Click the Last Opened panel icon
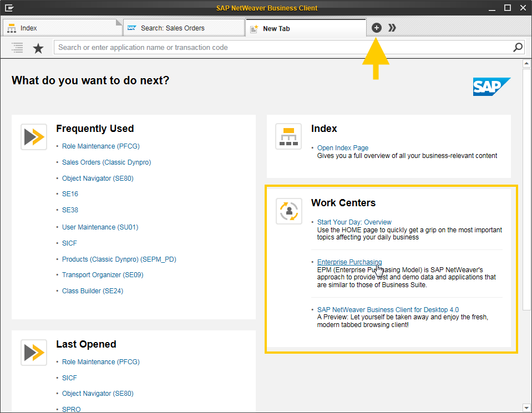 [x=34, y=352]
